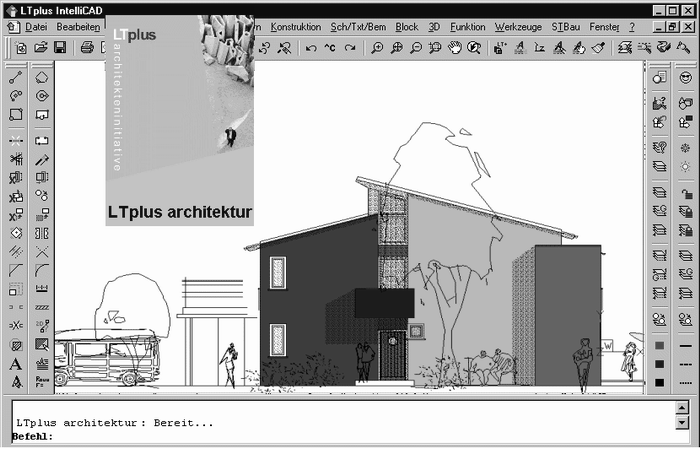The image size is (700, 449).
Task: Toggle layer thaw with the sun icon
Action: click(685, 166)
